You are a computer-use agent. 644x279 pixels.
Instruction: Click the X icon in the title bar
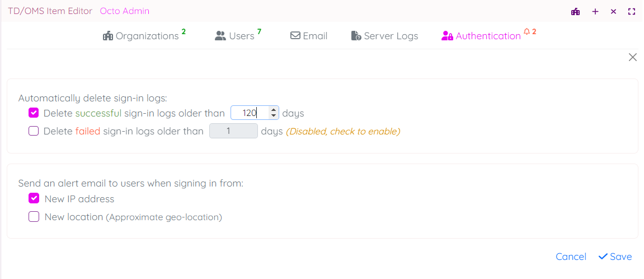pos(613,11)
